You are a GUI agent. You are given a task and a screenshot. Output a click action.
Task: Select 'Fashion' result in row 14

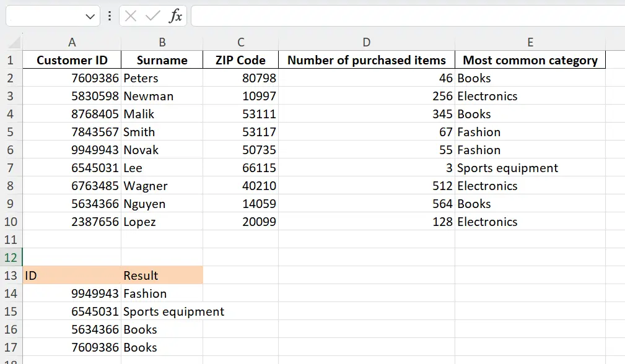(x=162, y=293)
